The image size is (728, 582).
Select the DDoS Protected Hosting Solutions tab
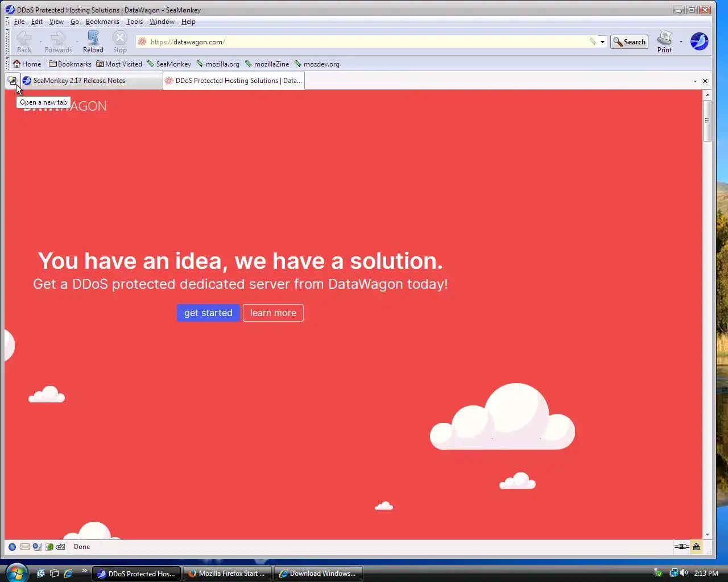(x=233, y=81)
